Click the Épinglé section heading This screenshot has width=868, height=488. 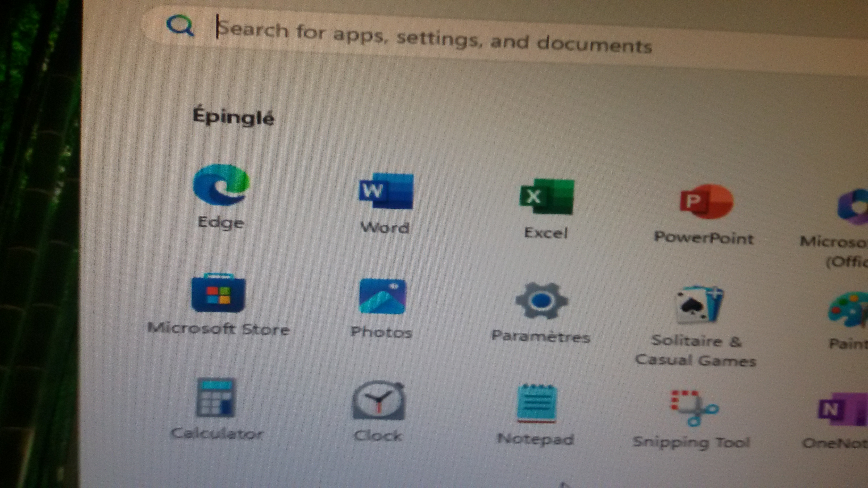pos(233,116)
